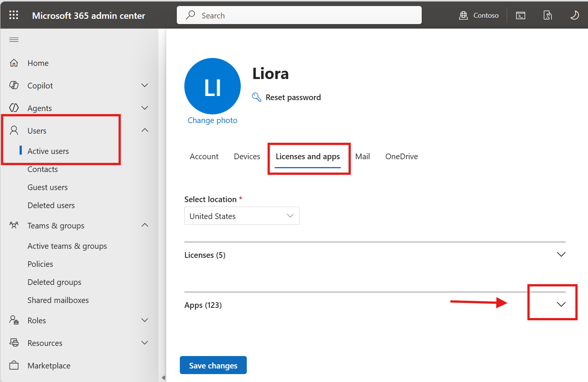Click the key icon beside Reset password
This screenshot has width=588, height=382.
[x=257, y=97]
